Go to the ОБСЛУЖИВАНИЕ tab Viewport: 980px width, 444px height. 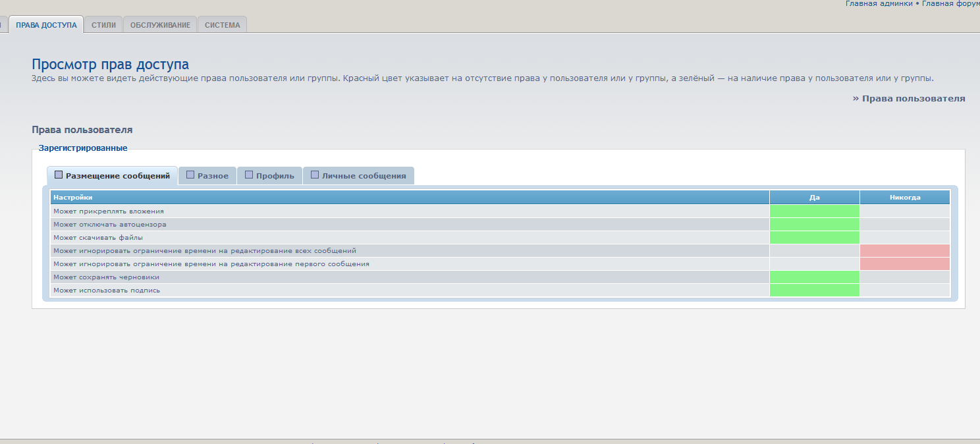pos(160,25)
